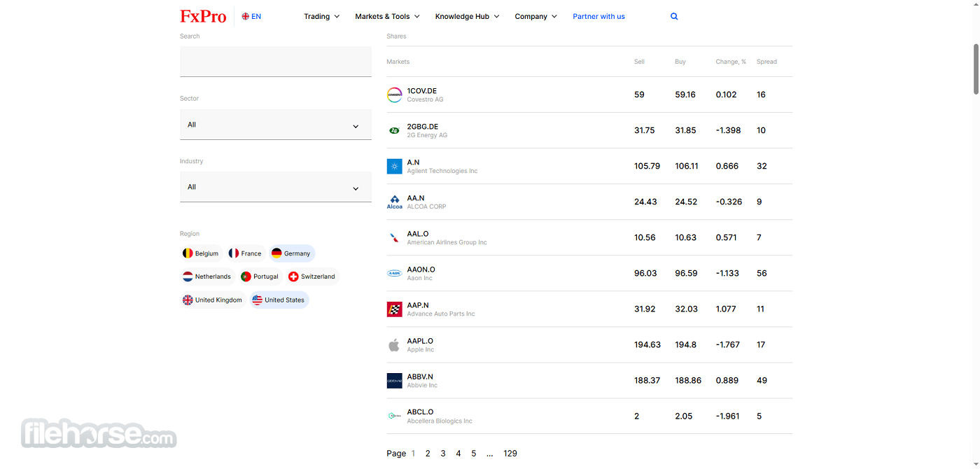Go to page 3 of results

pyautogui.click(x=443, y=454)
